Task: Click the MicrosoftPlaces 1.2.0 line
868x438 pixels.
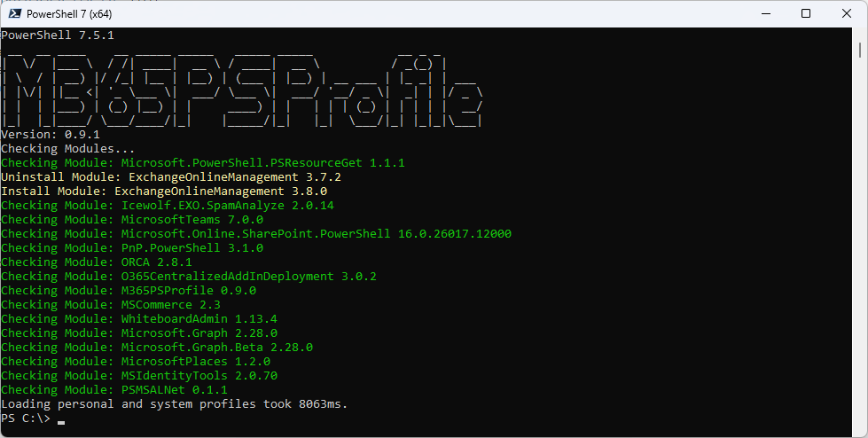Action: 136,362
